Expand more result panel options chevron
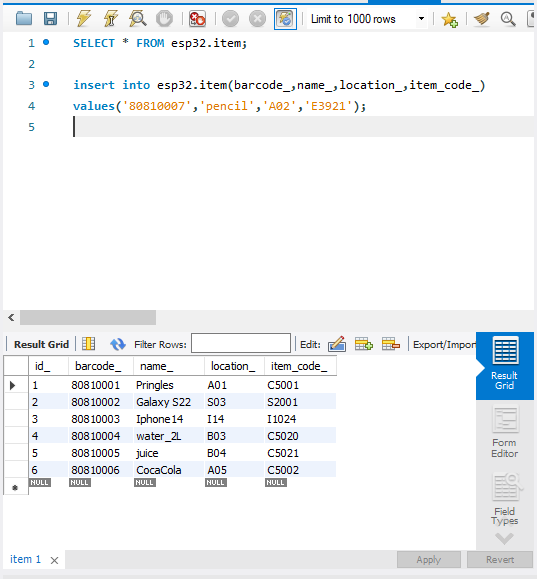 point(504,538)
